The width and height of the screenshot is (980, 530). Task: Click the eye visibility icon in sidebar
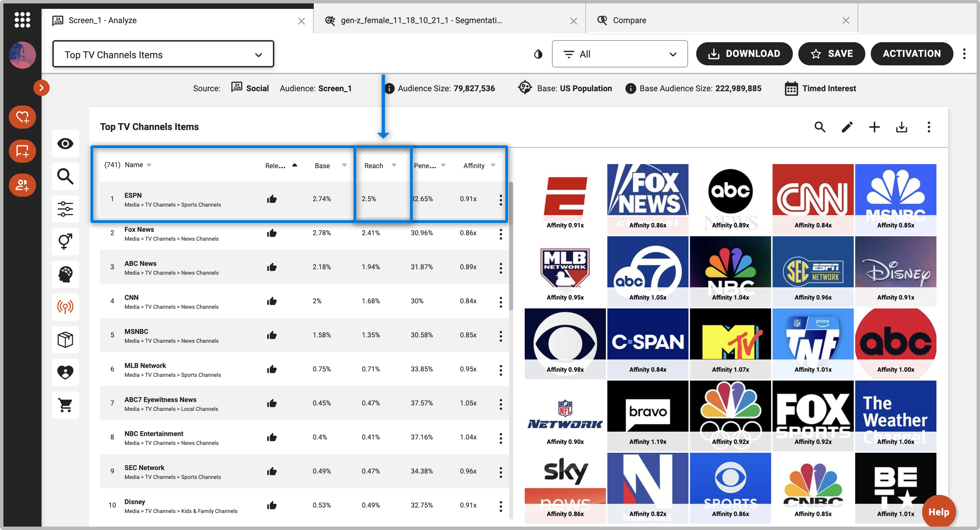point(65,144)
